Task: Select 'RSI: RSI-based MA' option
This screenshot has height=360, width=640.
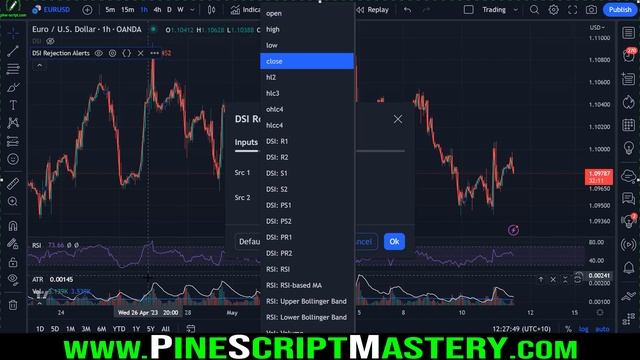Action: [x=307, y=285]
